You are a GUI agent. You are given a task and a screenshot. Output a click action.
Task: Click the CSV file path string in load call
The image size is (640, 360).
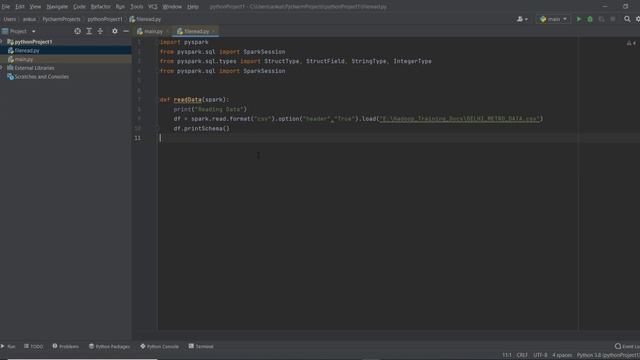pos(459,119)
